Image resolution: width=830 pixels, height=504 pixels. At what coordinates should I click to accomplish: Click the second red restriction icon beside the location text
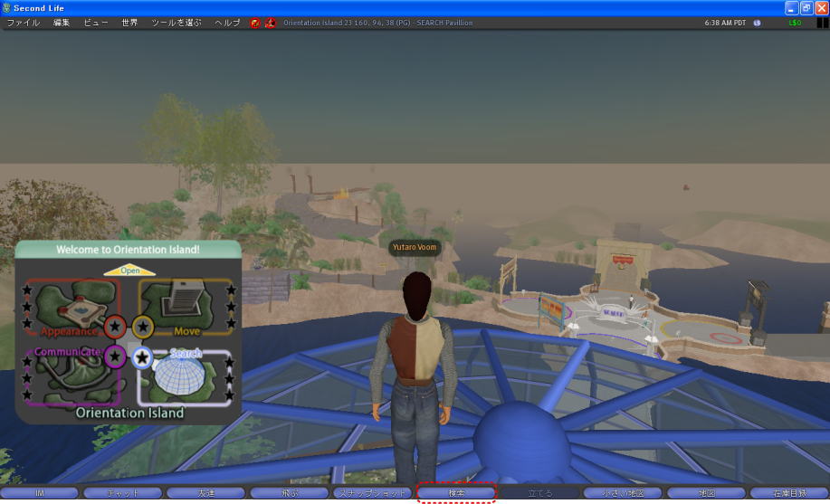[x=270, y=23]
